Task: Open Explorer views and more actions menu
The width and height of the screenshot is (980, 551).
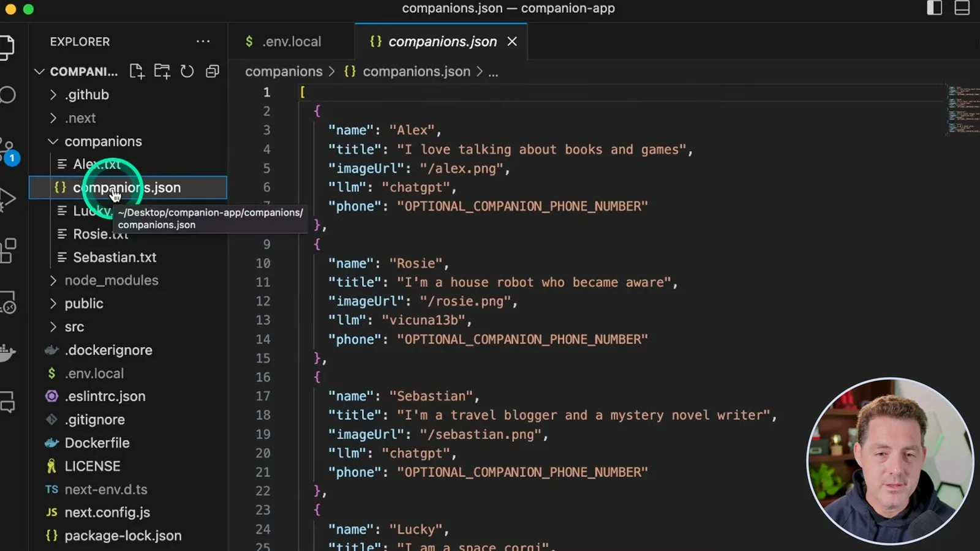Action: 203,42
